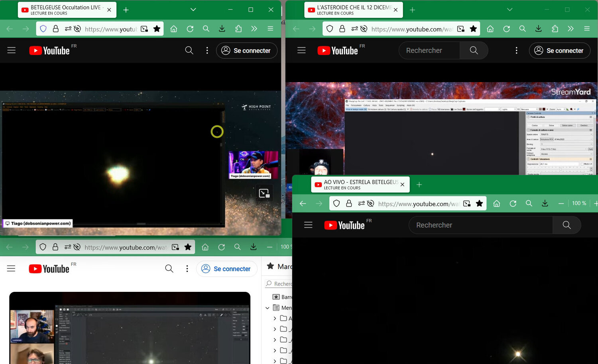Viewport: 598px width, 364px height.
Task: Toggle bookmark star in Betelgeuse Occultation window
Action: [x=157, y=29]
